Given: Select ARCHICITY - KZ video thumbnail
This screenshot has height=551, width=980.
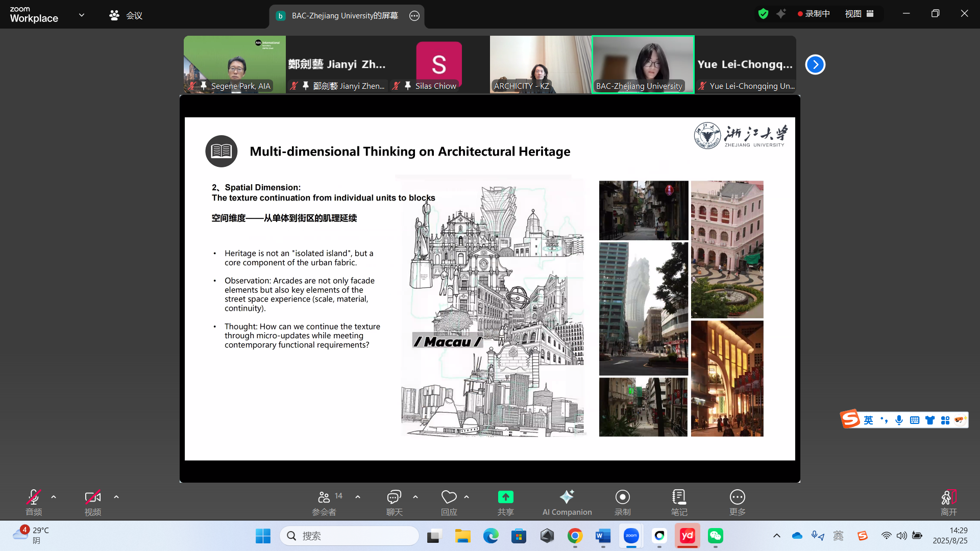Looking at the screenshot, I should pyautogui.click(x=541, y=64).
